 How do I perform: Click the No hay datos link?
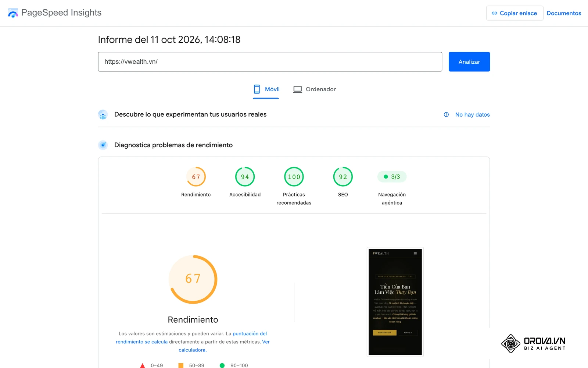click(472, 115)
